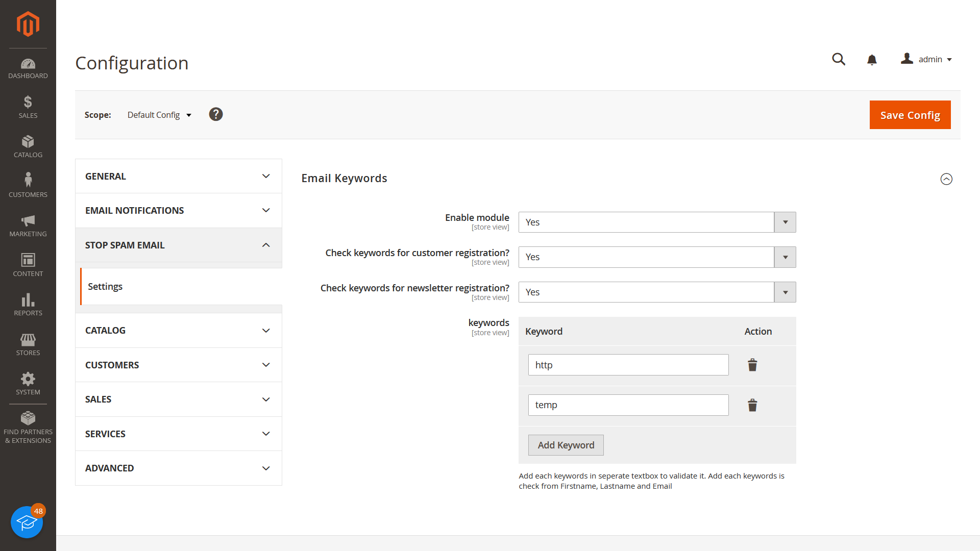Open the admin account menu

(927, 59)
